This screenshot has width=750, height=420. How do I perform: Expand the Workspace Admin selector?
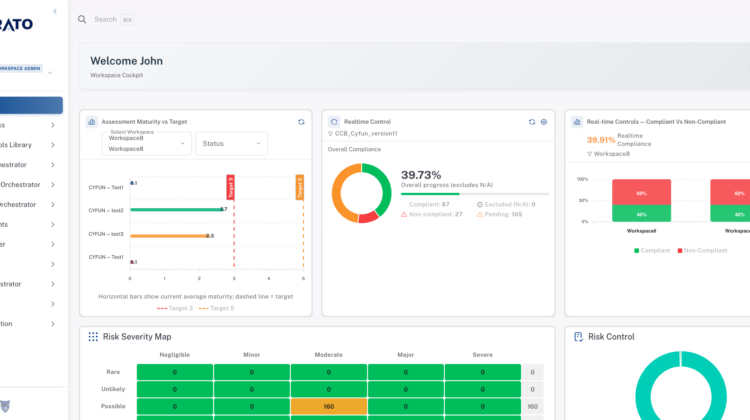[50, 72]
